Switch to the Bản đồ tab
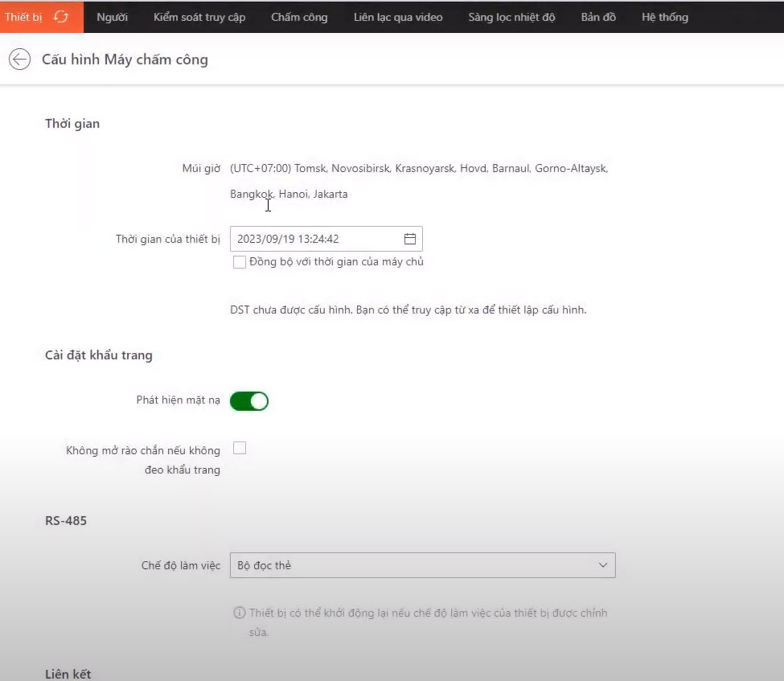This screenshot has height=681, width=784. click(x=598, y=17)
